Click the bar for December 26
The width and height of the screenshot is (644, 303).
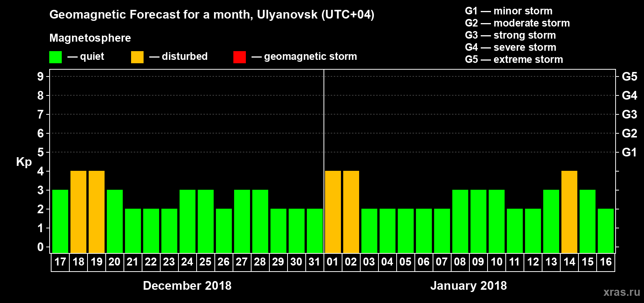click(x=224, y=231)
